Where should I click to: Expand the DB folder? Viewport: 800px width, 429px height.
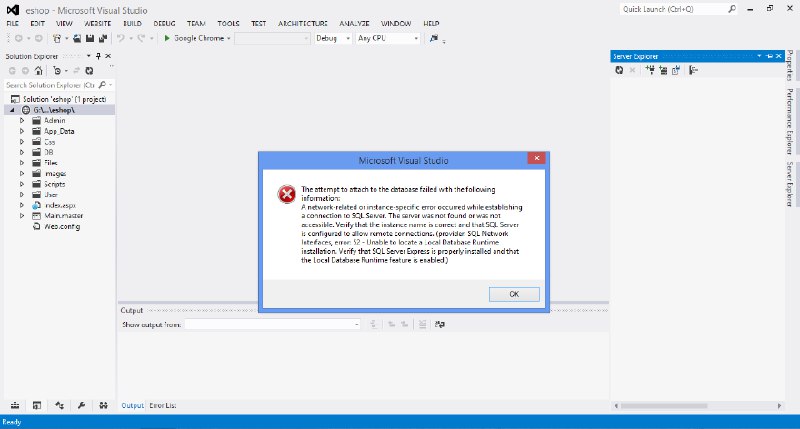[x=22, y=152]
